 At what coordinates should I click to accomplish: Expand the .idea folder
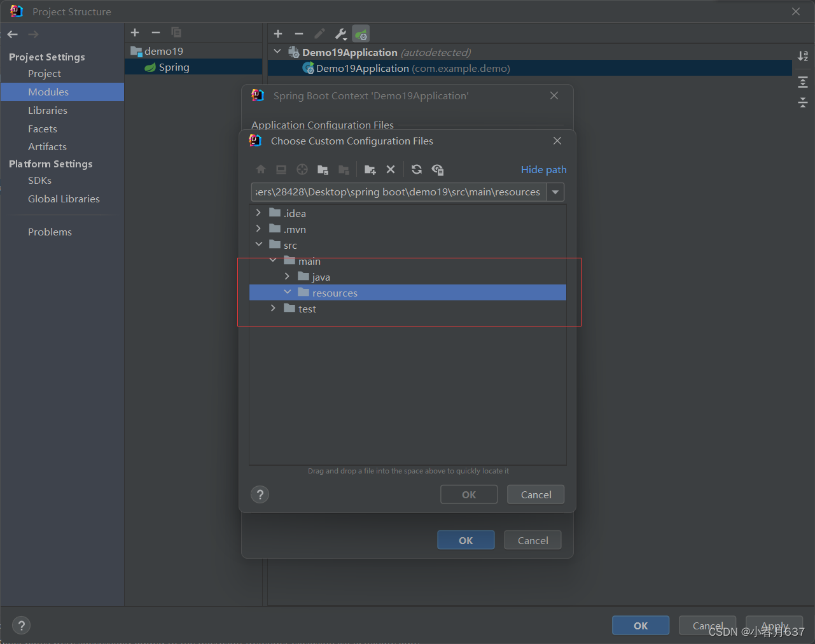[258, 213]
